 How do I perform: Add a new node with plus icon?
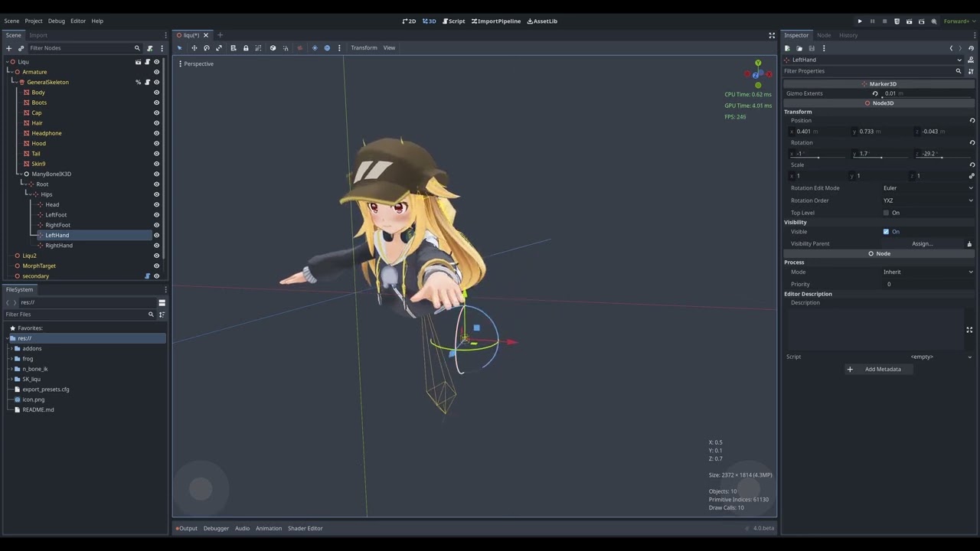[9, 48]
